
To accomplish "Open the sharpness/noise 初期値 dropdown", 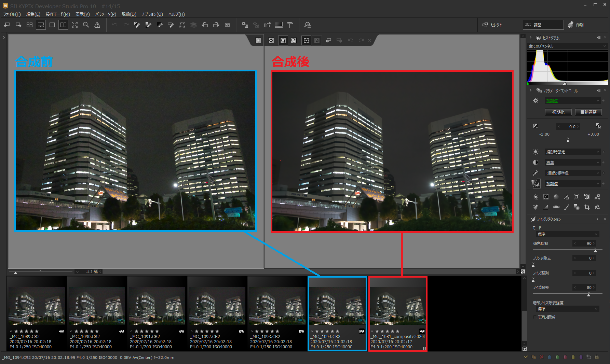I will (572, 184).
